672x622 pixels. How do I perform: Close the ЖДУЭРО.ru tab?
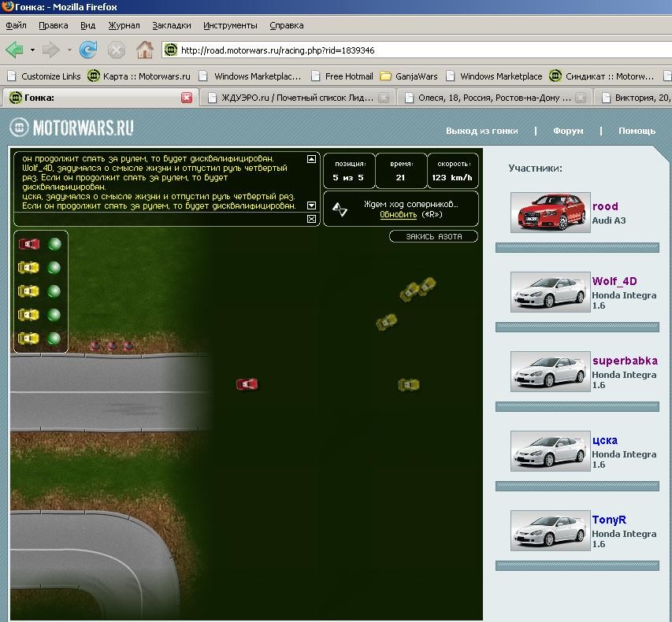click(384, 98)
